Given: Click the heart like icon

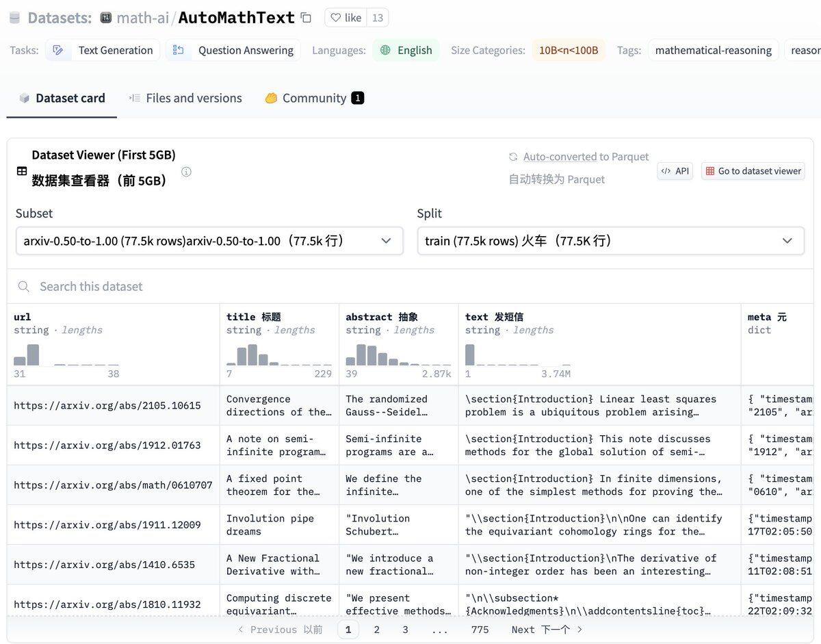Looking at the screenshot, I should pyautogui.click(x=335, y=18).
